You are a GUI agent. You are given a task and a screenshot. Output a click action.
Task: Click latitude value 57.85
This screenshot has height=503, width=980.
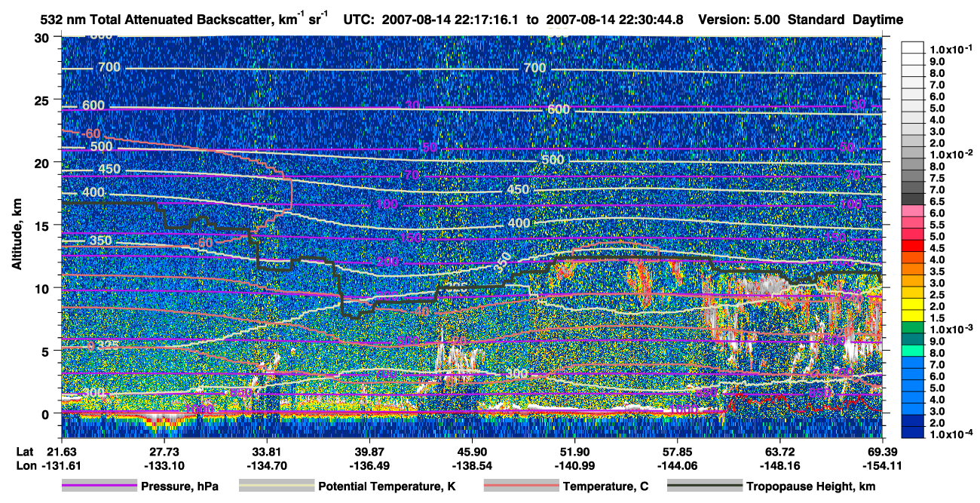pyautogui.click(x=677, y=450)
